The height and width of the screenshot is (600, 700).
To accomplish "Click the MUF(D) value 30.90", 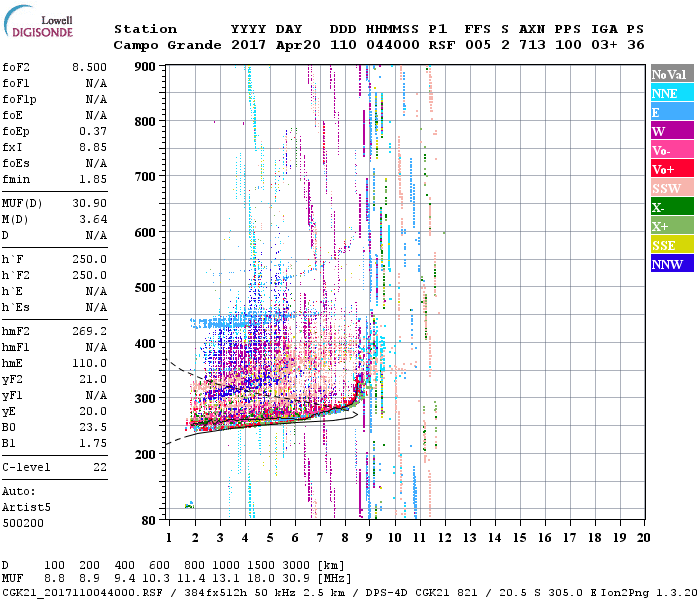I will click(x=91, y=203).
